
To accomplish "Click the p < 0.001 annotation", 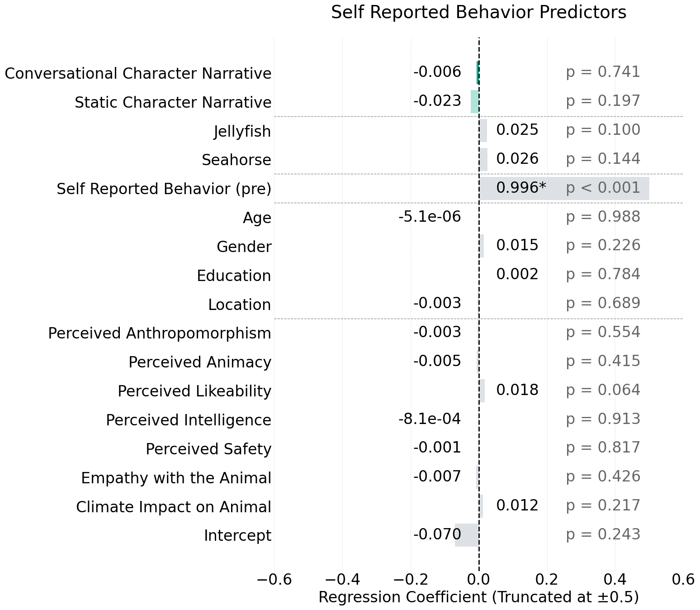I will click(x=603, y=188).
